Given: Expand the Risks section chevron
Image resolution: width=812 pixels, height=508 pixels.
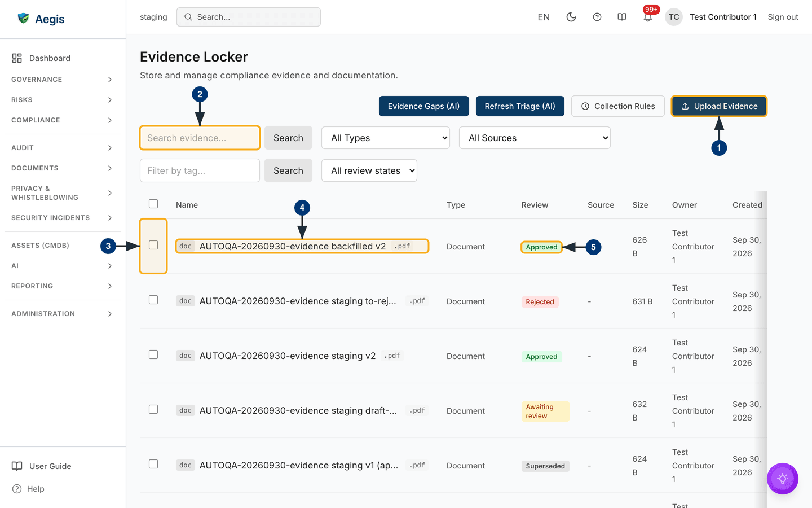Looking at the screenshot, I should click(110, 100).
